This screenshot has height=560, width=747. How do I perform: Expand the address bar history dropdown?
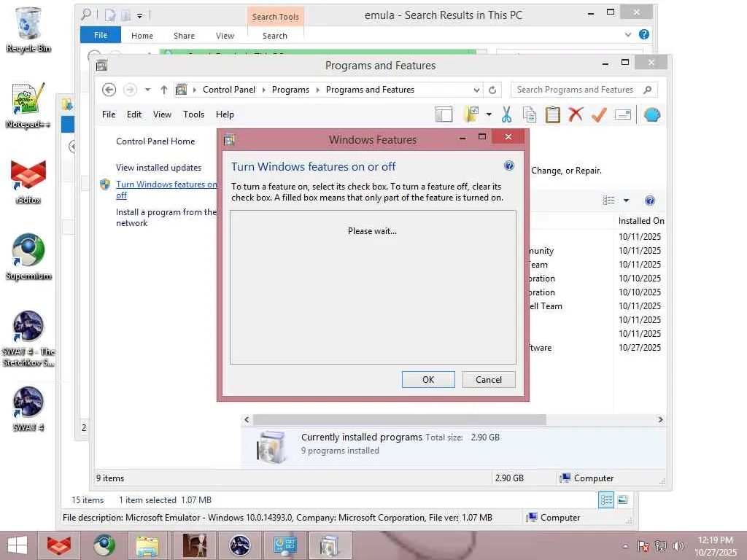point(476,90)
